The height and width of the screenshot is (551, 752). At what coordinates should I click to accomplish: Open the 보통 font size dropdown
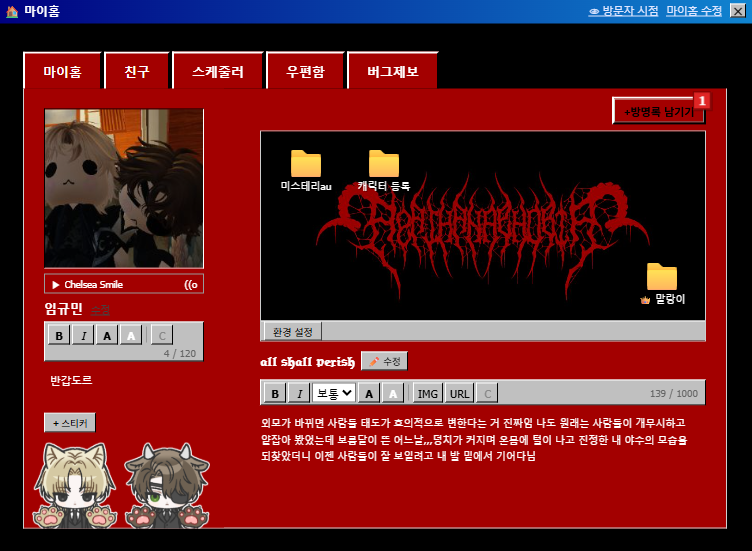click(x=334, y=393)
